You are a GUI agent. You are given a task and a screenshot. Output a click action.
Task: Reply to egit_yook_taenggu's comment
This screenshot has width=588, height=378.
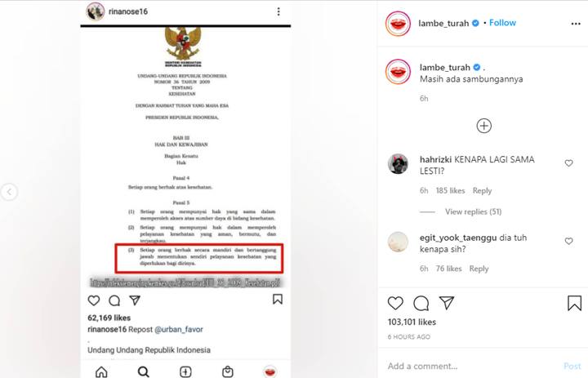point(479,269)
